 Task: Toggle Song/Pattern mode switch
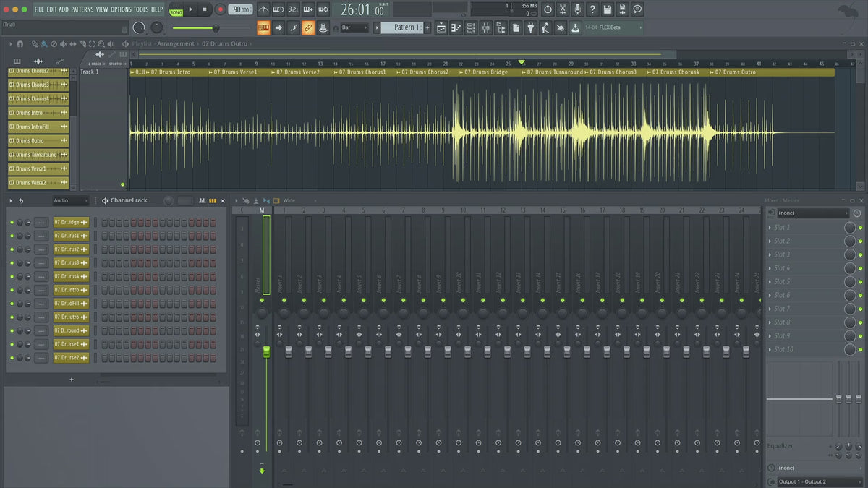pos(176,10)
